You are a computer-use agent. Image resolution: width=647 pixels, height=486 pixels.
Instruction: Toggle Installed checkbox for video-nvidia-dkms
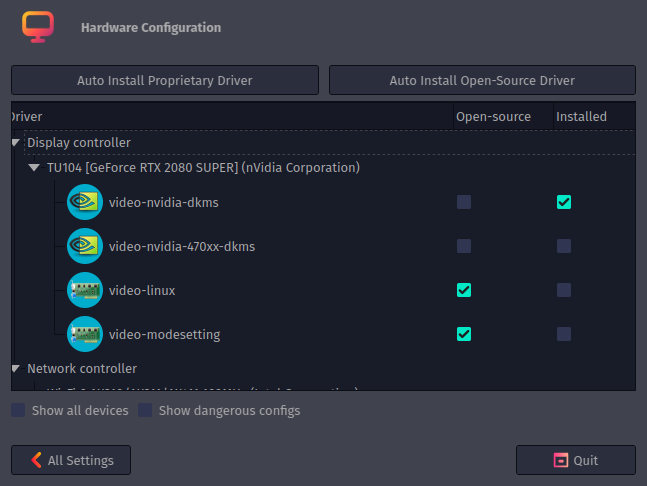click(564, 202)
